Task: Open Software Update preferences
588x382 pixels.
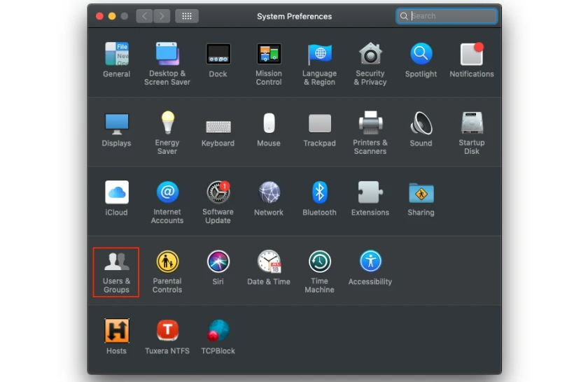Action: tap(218, 202)
